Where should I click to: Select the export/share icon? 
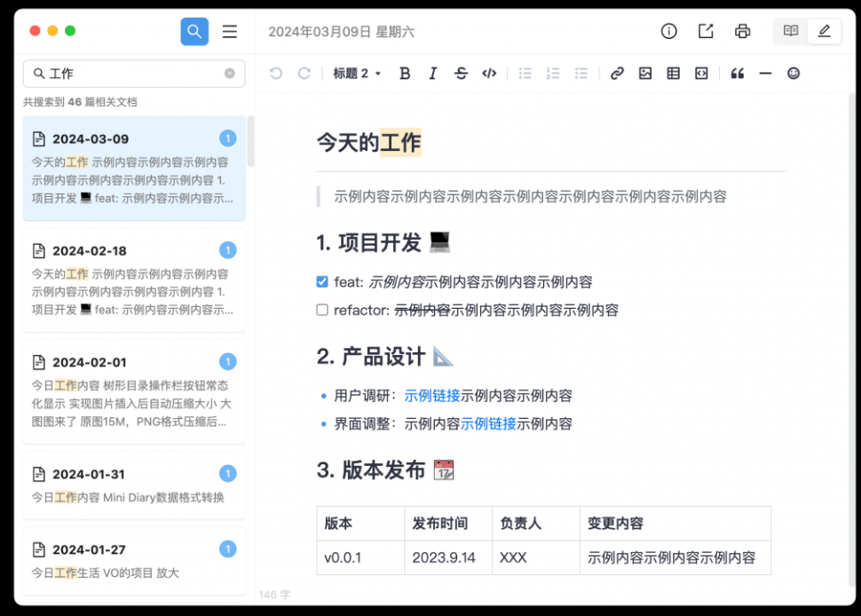click(x=706, y=30)
